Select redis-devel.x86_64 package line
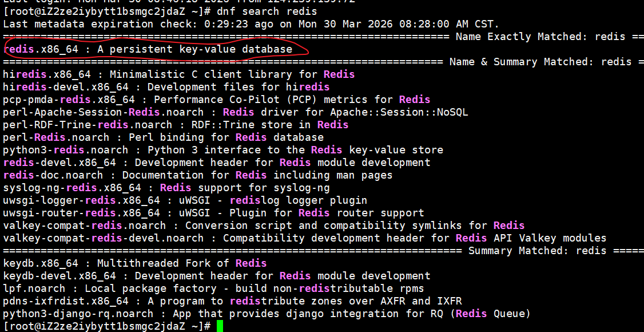 coord(216,163)
